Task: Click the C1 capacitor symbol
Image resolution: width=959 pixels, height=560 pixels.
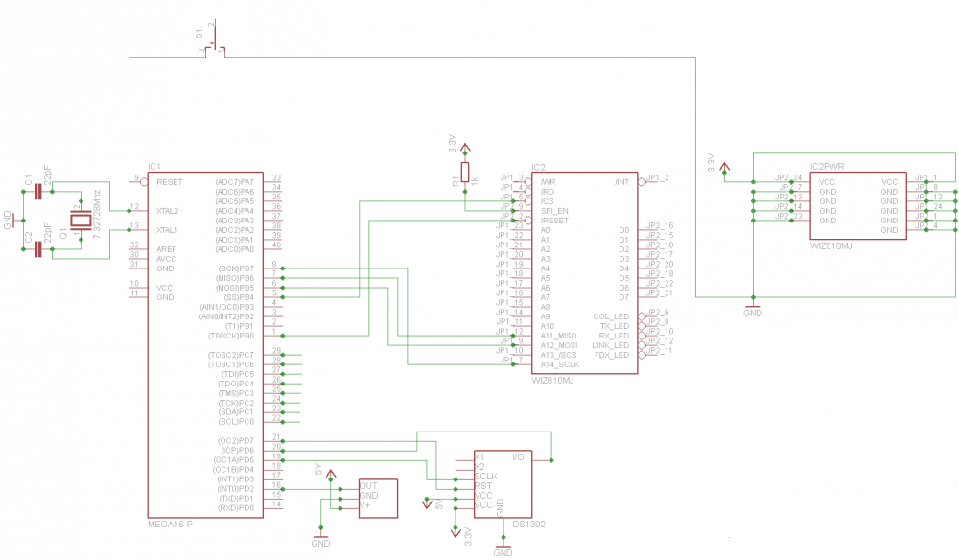Action: (x=38, y=192)
